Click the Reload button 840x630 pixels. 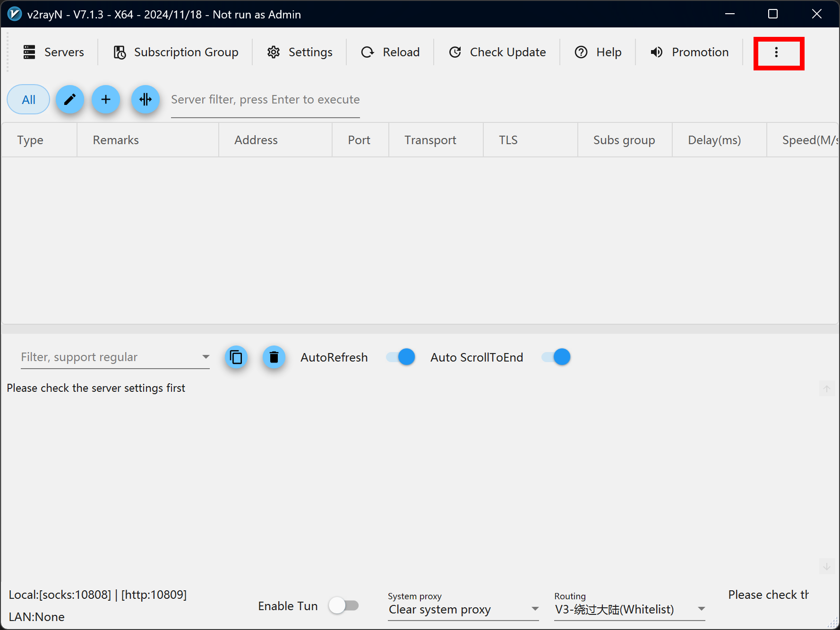pos(390,52)
